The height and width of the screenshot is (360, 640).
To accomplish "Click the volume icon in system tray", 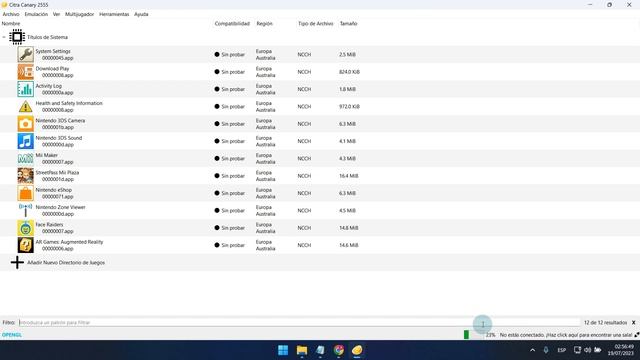I will 587,350.
